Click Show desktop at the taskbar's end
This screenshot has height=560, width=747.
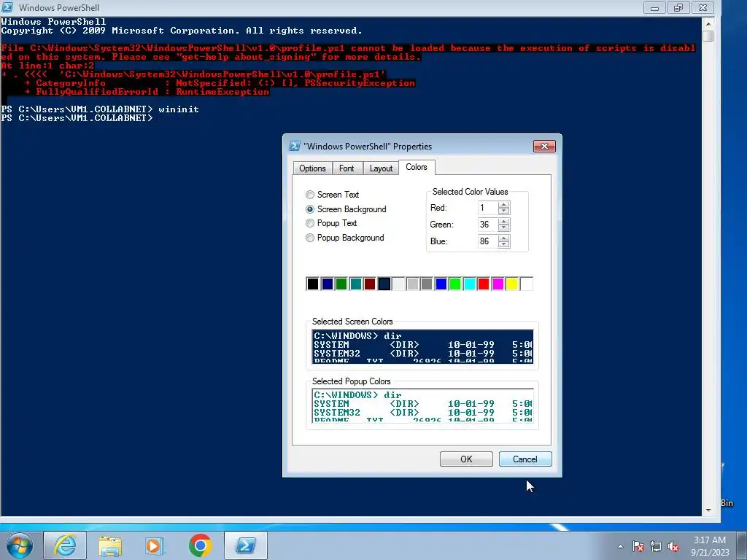(x=742, y=545)
